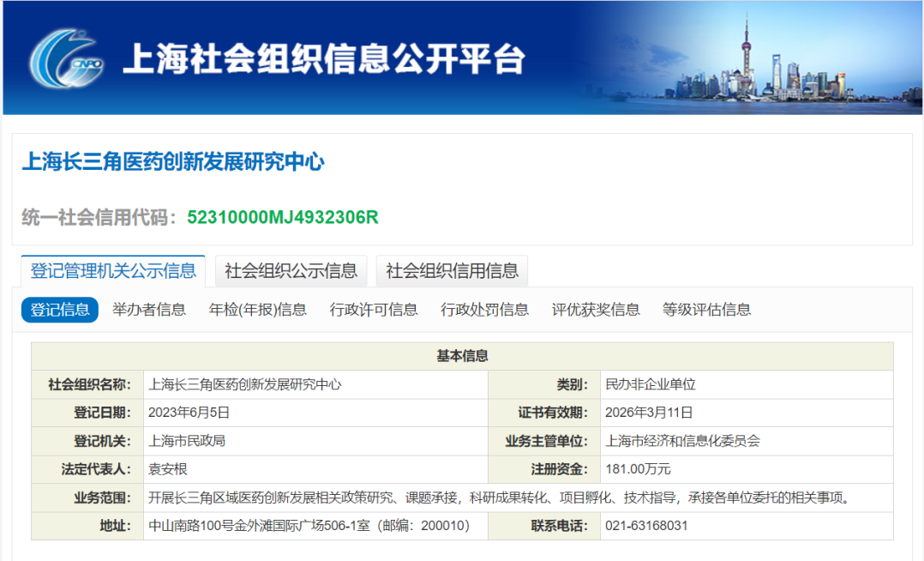This screenshot has width=924, height=561.
Task: Click the 上海社会组织信息公开平台 banner title
Action: coord(324,58)
